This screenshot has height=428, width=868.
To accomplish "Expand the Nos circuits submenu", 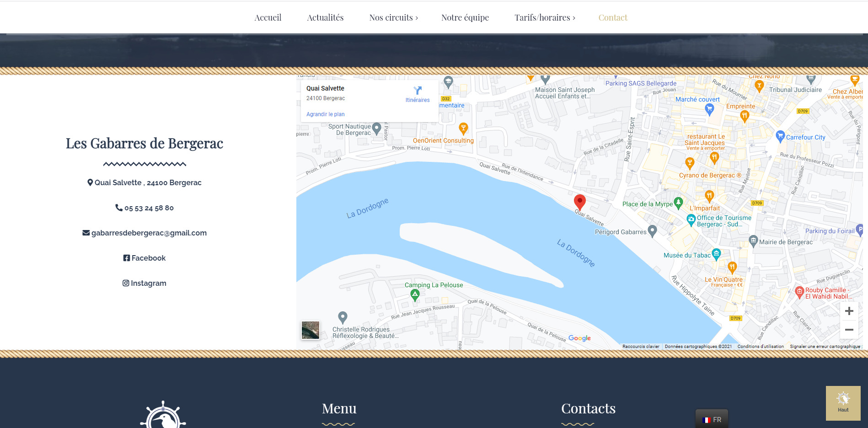I will 393,17.
